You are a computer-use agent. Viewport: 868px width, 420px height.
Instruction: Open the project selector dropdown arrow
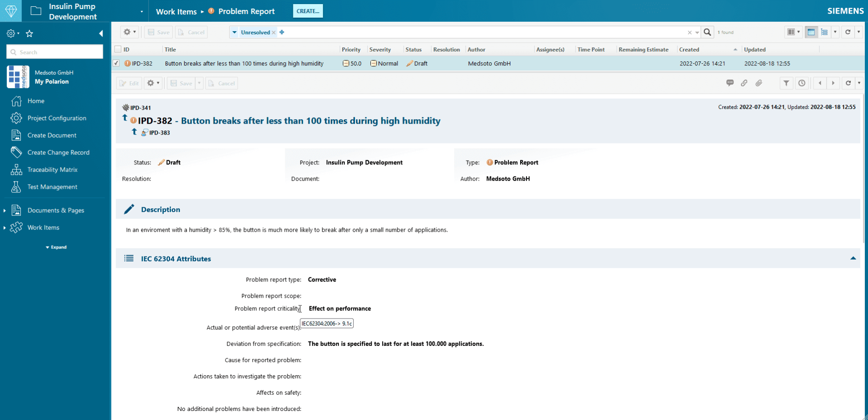coord(142,12)
